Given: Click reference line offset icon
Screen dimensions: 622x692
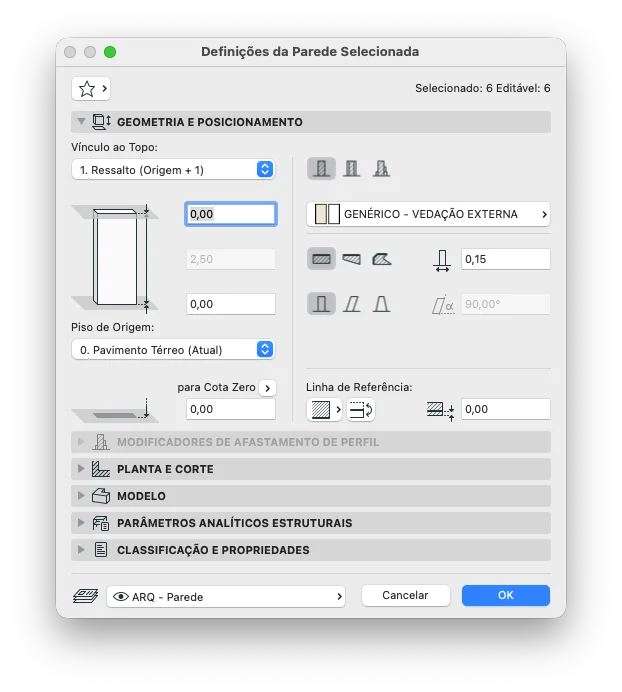Looking at the screenshot, I should tap(441, 410).
